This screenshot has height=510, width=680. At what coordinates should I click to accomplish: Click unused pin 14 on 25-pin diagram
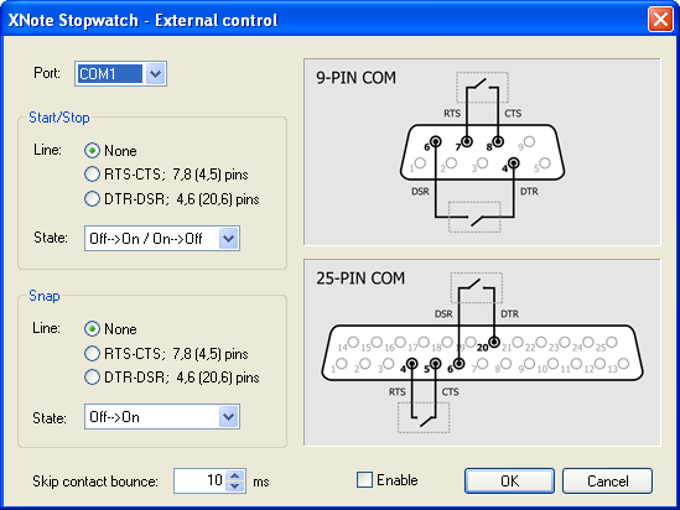pyautogui.click(x=353, y=343)
